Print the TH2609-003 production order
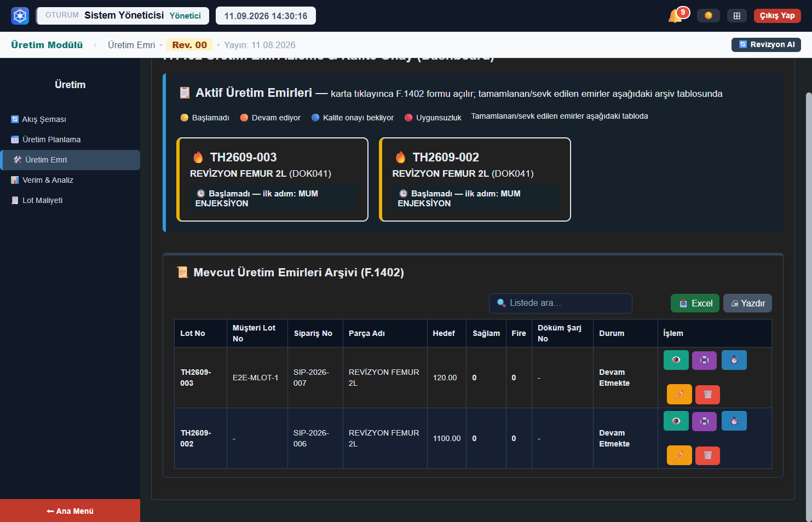The height and width of the screenshot is (522, 812). click(705, 360)
